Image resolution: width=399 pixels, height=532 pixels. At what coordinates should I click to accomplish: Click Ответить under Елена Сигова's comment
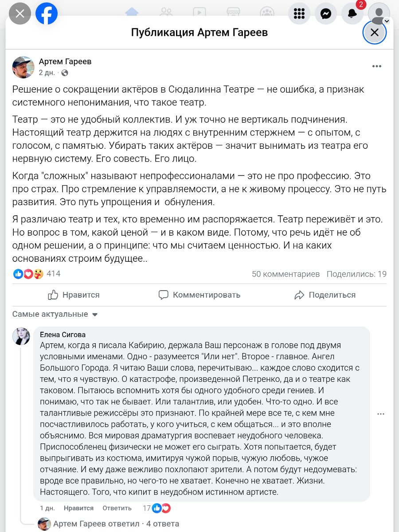(117, 508)
